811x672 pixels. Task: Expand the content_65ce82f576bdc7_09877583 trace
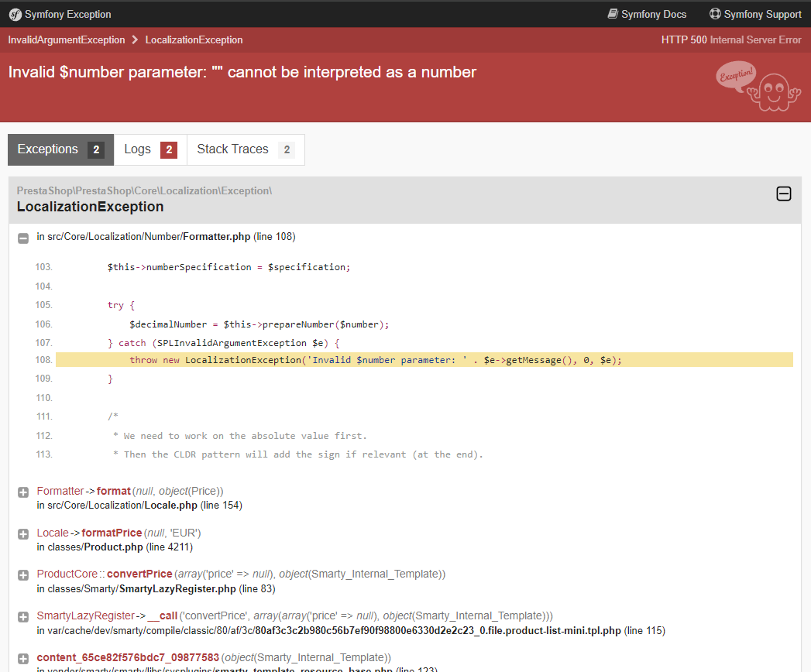point(22,659)
